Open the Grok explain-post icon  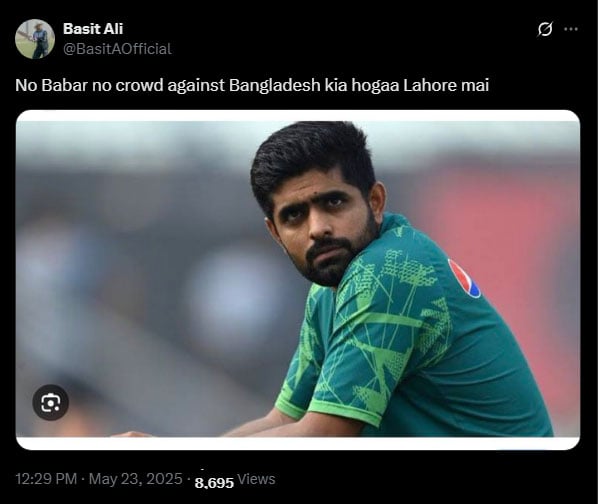pos(545,29)
